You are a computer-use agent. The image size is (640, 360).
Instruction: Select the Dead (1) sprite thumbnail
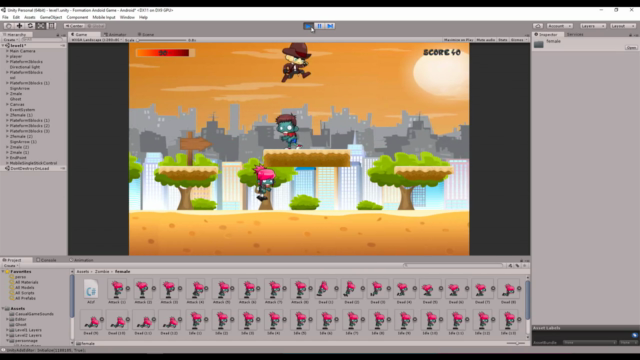click(x=326, y=289)
